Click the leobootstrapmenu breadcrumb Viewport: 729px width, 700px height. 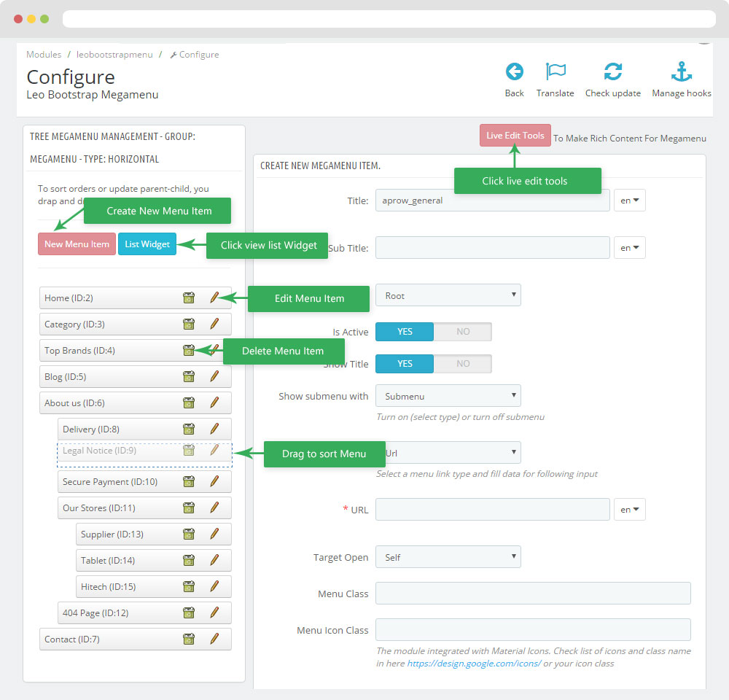pos(114,55)
